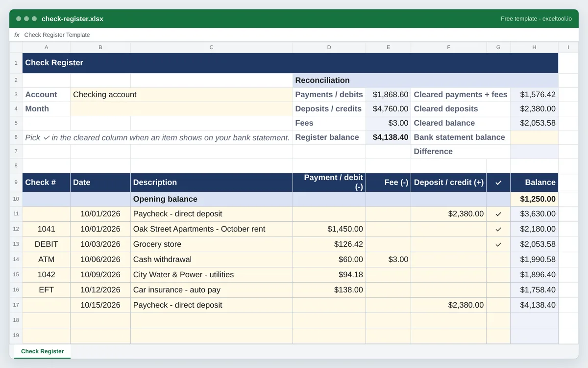Select check number 1042 cell
Screen dimensions: 588x368
tap(46, 275)
